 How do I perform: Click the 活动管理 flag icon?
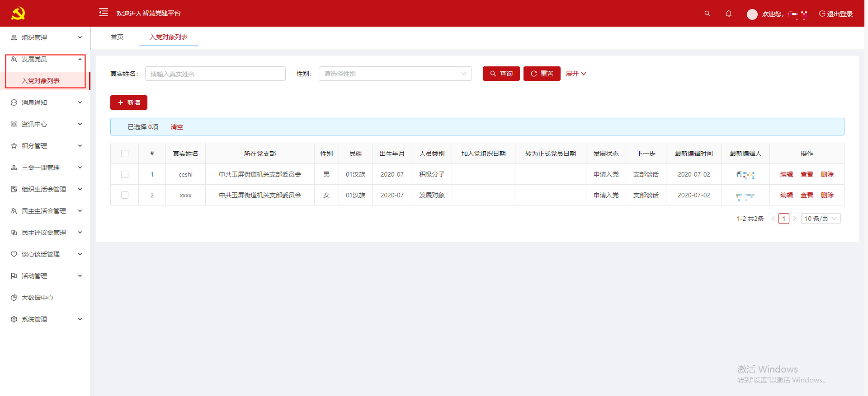(14, 276)
